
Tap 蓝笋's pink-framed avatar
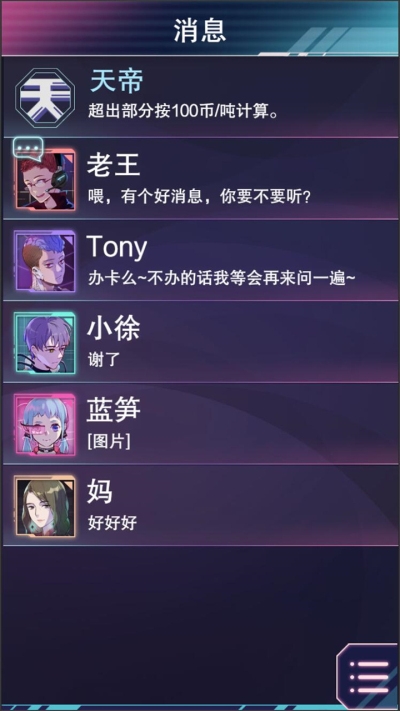point(44,424)
